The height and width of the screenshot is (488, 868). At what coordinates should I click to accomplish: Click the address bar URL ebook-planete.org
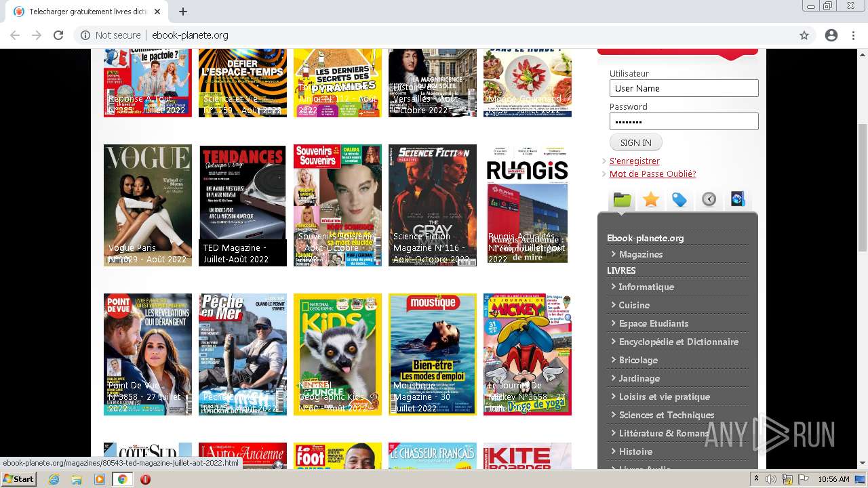point(190,35)
